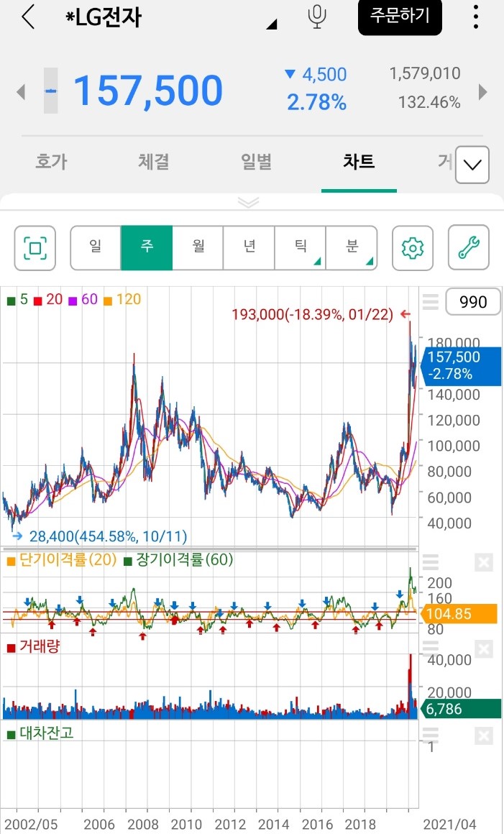Tap the 132.46% volume ratio
The height and width of the screenshot is (834, 504).
pyautogui.click(x=429, y=102)
